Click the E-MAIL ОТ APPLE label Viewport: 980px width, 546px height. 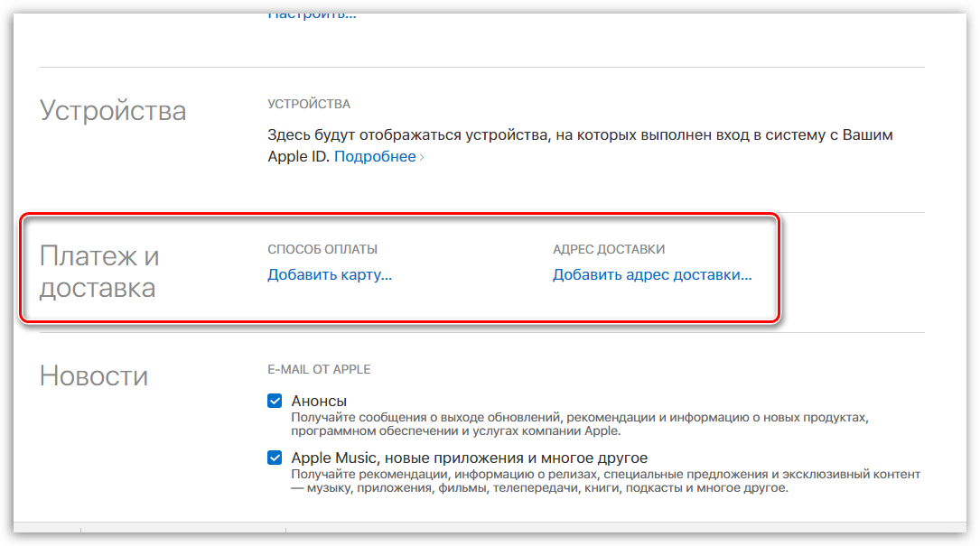[x=319, y=369]
